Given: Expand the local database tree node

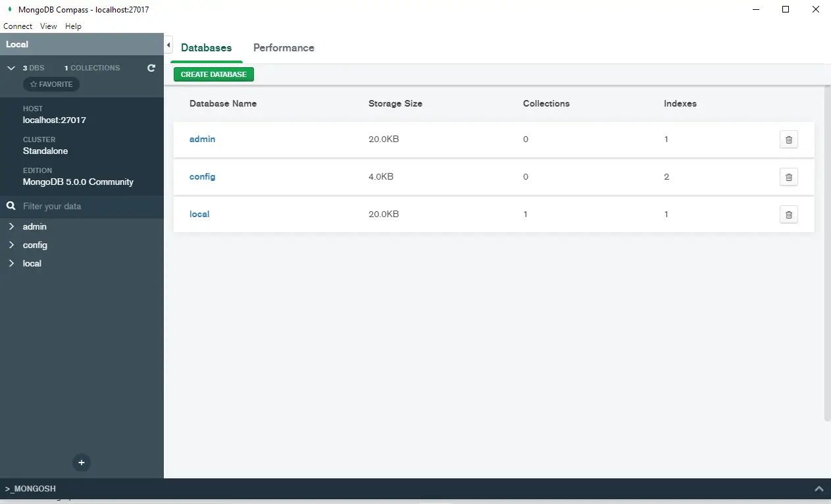Looking at the screenshot, I should (x=11, y=263).
